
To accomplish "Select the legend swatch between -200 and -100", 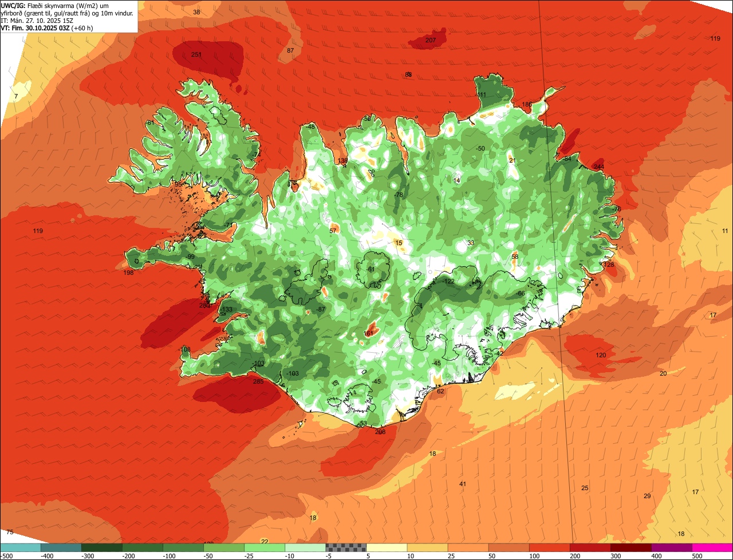I will [143, 548].
